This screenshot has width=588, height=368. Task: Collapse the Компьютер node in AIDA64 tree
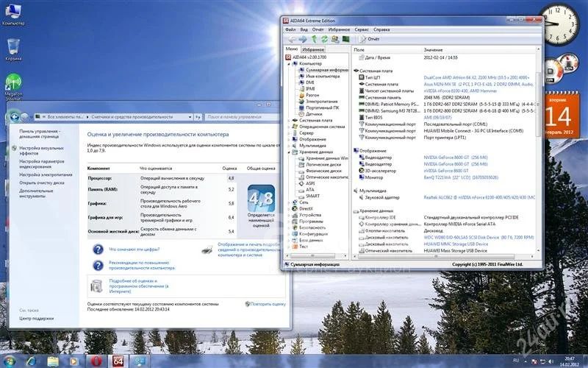289,64
